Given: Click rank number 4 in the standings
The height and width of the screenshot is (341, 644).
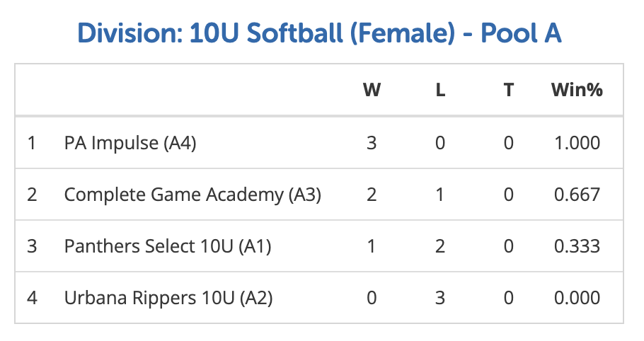Looking at the screenshot, I should 31,298.
